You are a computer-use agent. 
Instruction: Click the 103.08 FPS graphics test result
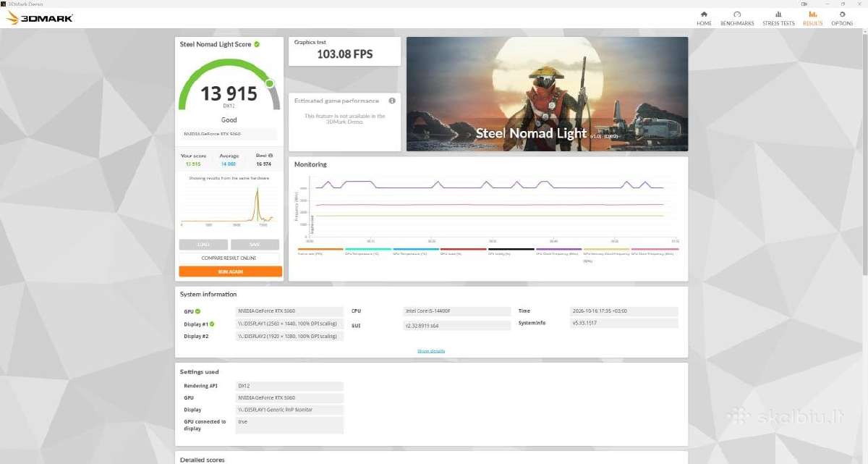click(x=345, y=54)
